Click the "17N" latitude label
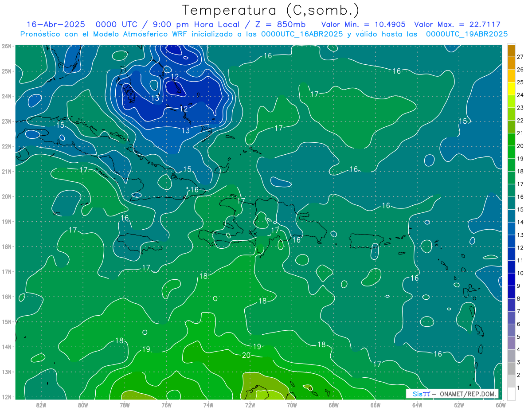Screen dimensions: 532x411 (7, 271)
